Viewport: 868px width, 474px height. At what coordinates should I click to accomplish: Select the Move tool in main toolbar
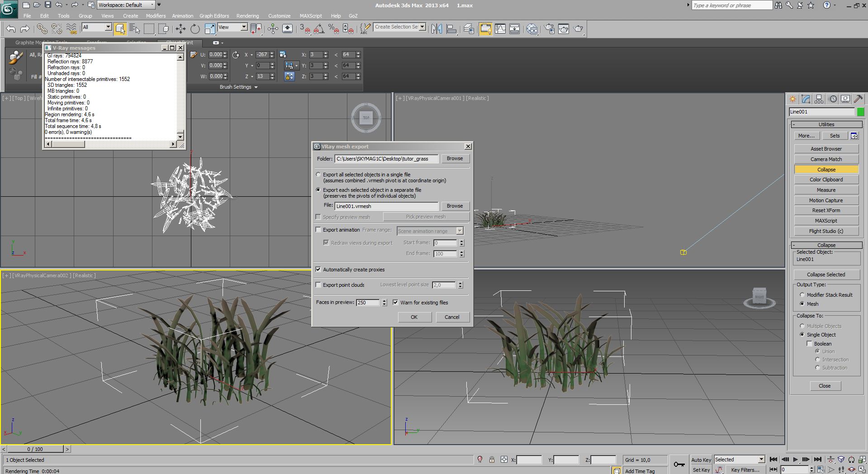[180, 29]
